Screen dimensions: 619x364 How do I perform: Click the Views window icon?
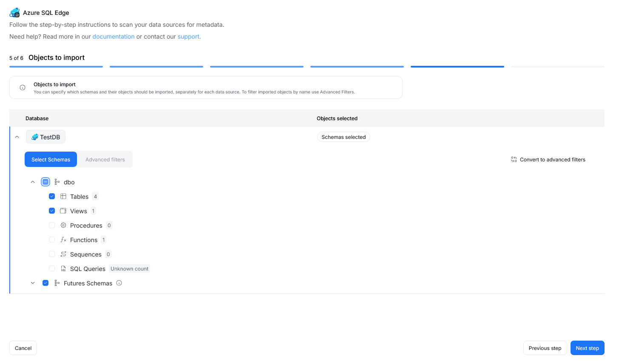coord(63,211)
